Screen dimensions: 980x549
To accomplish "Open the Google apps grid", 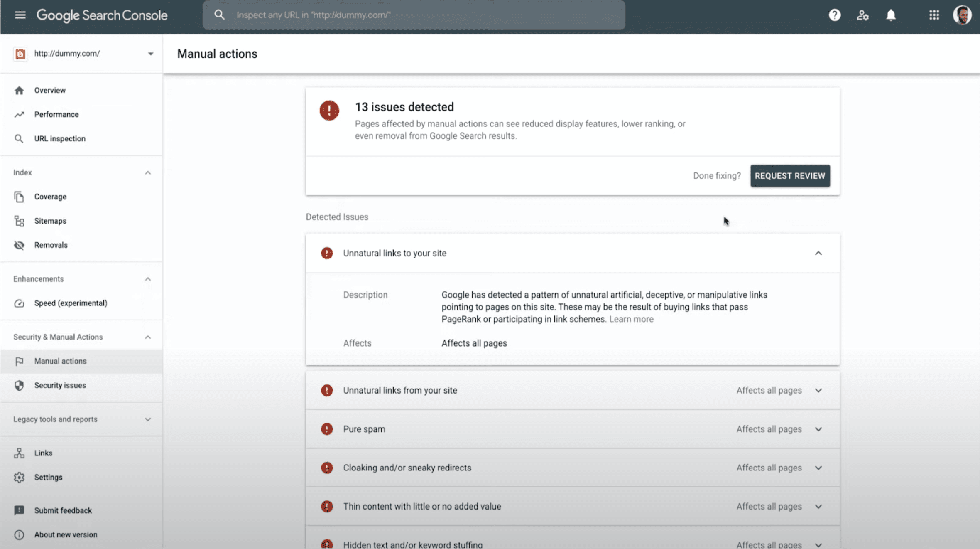I will 934,15.
